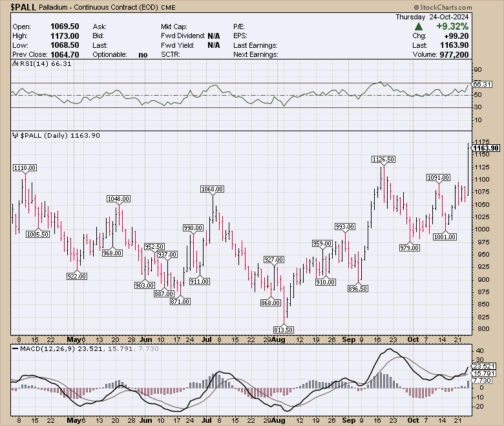
Task: Click the 952.50 peak annotation
Action: point(154,246)
